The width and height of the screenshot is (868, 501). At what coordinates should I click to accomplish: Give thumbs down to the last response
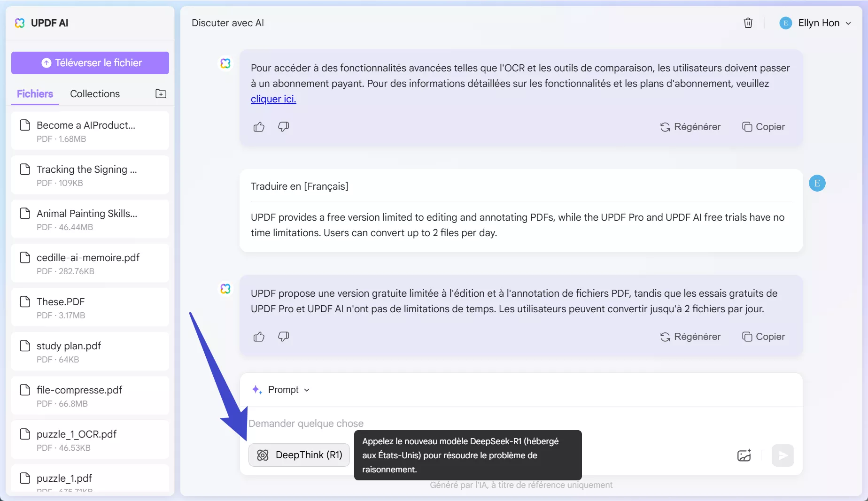(283, 336)
